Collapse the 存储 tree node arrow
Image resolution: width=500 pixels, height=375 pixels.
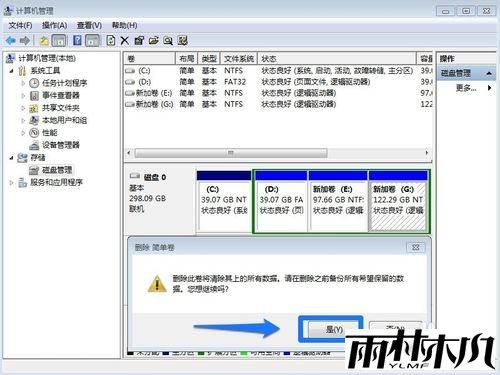[x=11, y=157]
